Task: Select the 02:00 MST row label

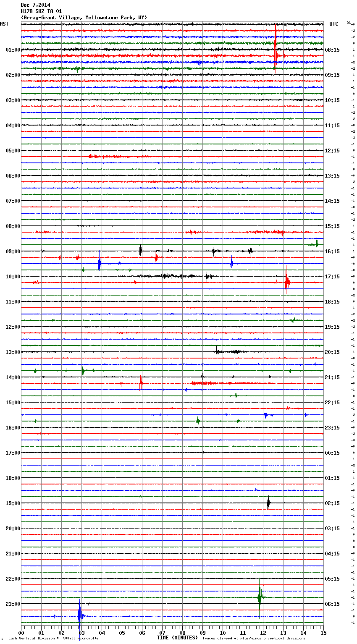Action: point(13,75)
